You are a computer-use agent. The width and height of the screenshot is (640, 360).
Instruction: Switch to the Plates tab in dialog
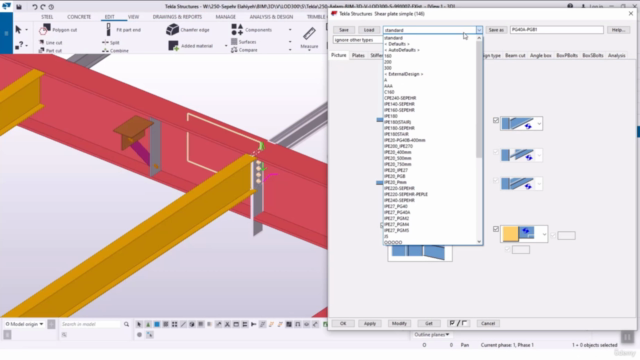358,56
